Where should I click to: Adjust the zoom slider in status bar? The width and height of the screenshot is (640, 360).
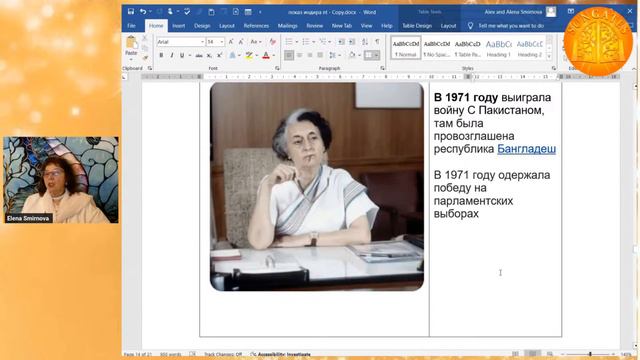pos(590,354)
